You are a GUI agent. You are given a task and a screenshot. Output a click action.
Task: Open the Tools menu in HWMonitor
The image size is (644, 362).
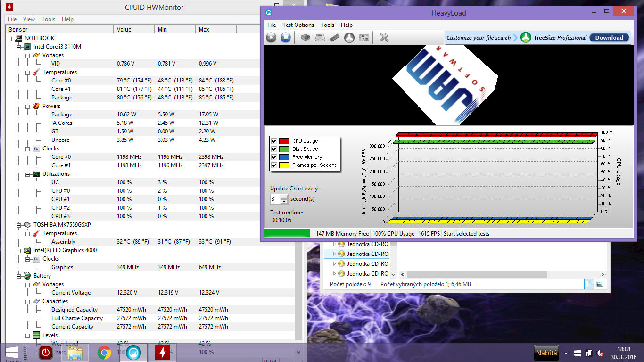[48, 19]
